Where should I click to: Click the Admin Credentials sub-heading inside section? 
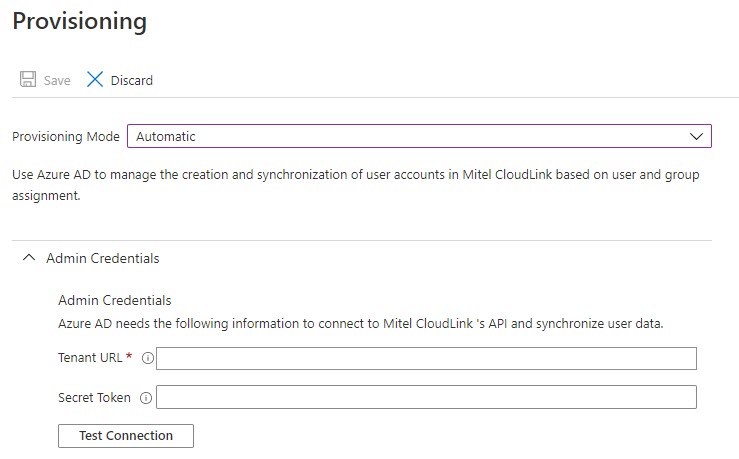[115, 300]
